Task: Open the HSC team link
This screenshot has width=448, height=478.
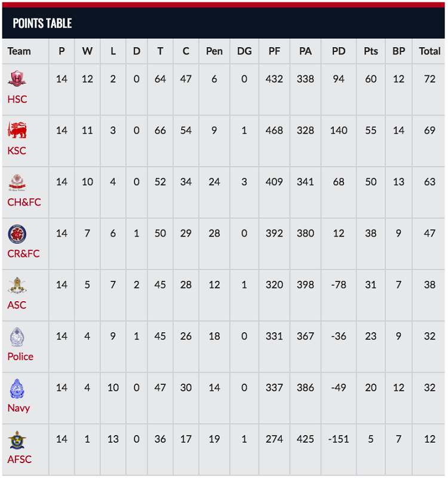Action: click(17, 99)
